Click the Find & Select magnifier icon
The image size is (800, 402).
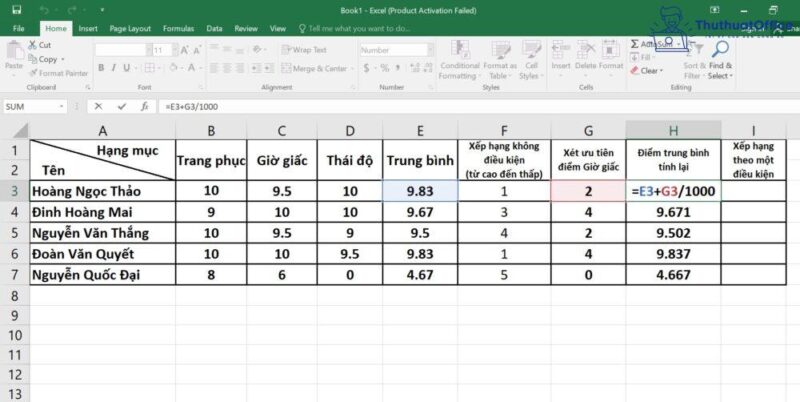click(x=720, y=49)
